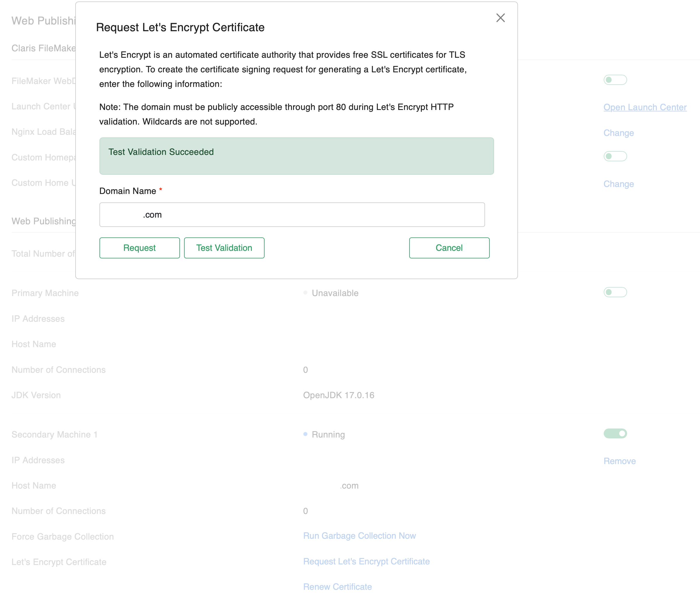The height and width of the screenshot is (607, 700).
Task: Run Garbage Collection Now
Action: pos(360,536)
